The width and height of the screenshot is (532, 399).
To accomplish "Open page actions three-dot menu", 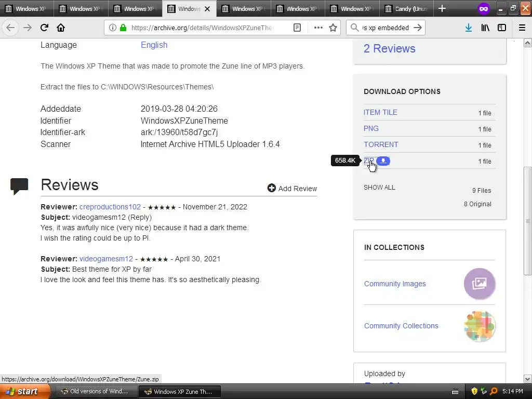I will coord(318,28).
